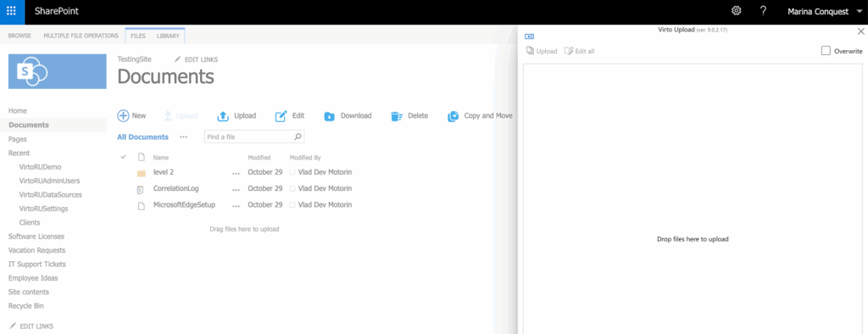Toggle presence checkbox in level 2 row

tap(292, 172)
